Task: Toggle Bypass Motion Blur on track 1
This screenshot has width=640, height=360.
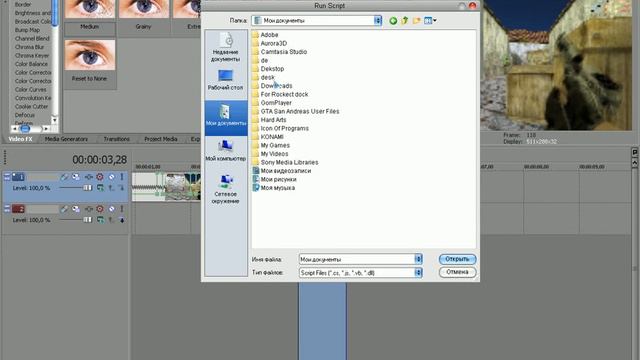Action: (x=64, y=177)
